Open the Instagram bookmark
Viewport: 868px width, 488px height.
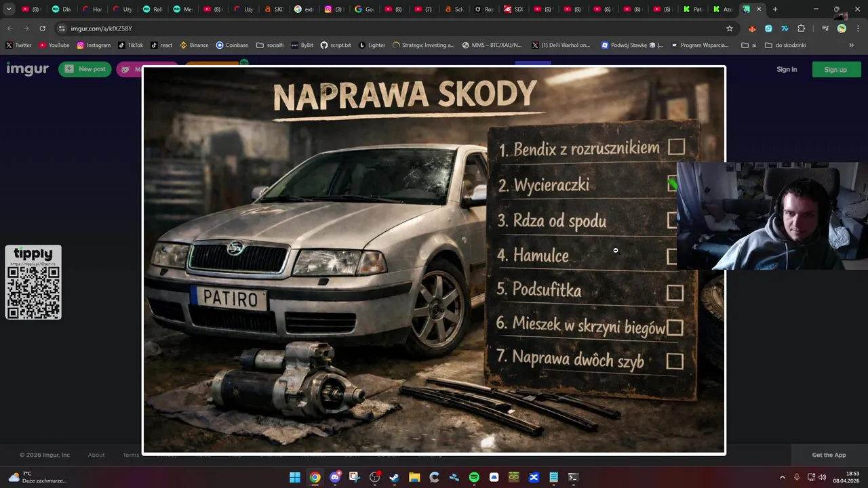click(x=94, y=45)
